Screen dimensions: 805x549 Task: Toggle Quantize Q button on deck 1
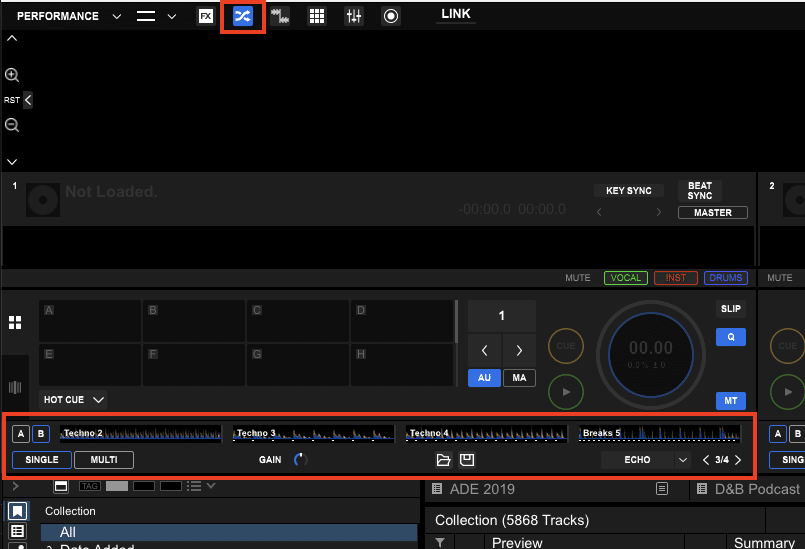[731, 337]
